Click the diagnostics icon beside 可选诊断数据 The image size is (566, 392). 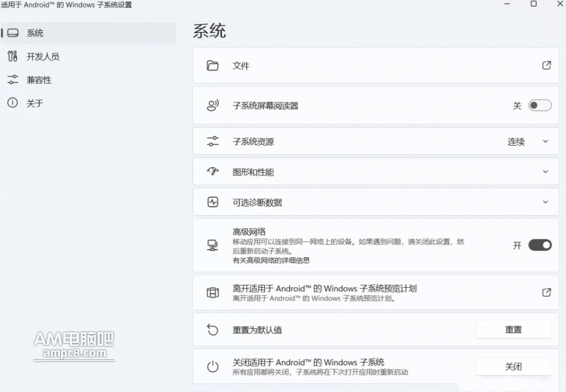point(213,202)
